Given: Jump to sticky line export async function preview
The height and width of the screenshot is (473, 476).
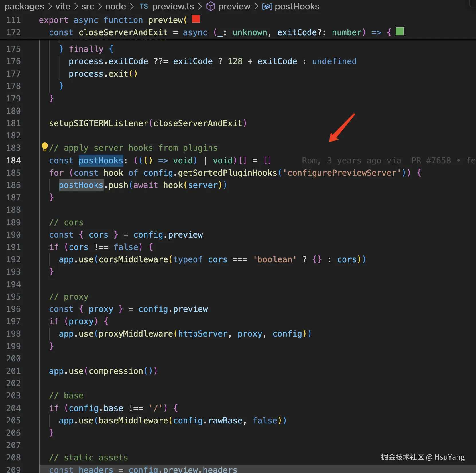Looking at the screenshot, I should pyautogui.click(x=113, y=20).
